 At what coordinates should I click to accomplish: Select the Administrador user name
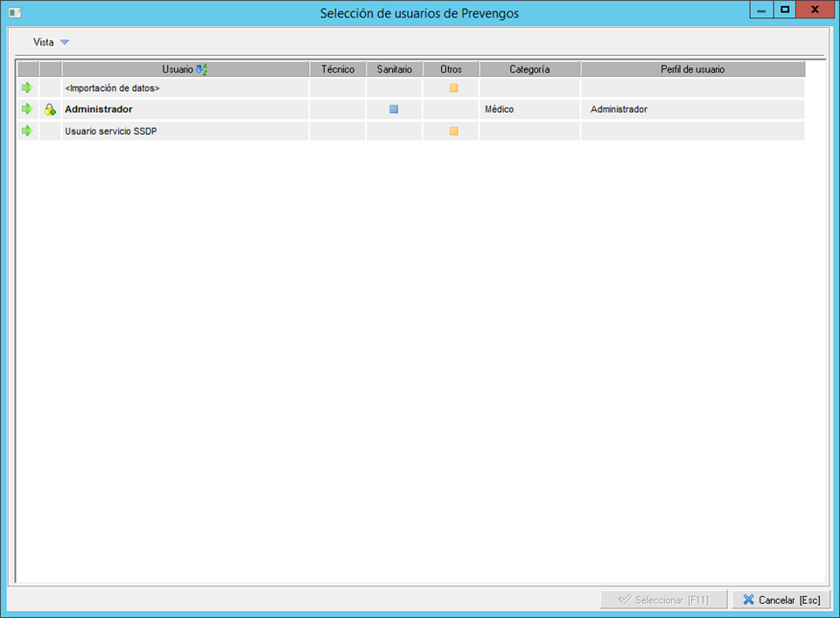point(99,109)
